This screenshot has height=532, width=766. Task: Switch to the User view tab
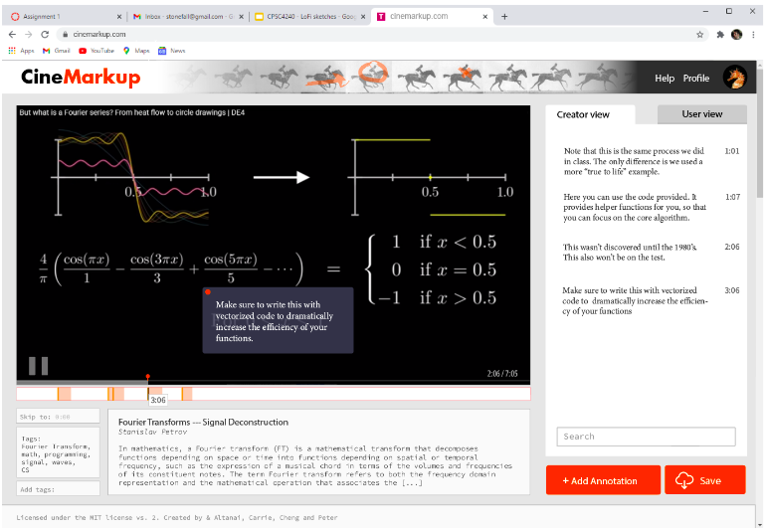pyautogui.click(x=702, y=114)
